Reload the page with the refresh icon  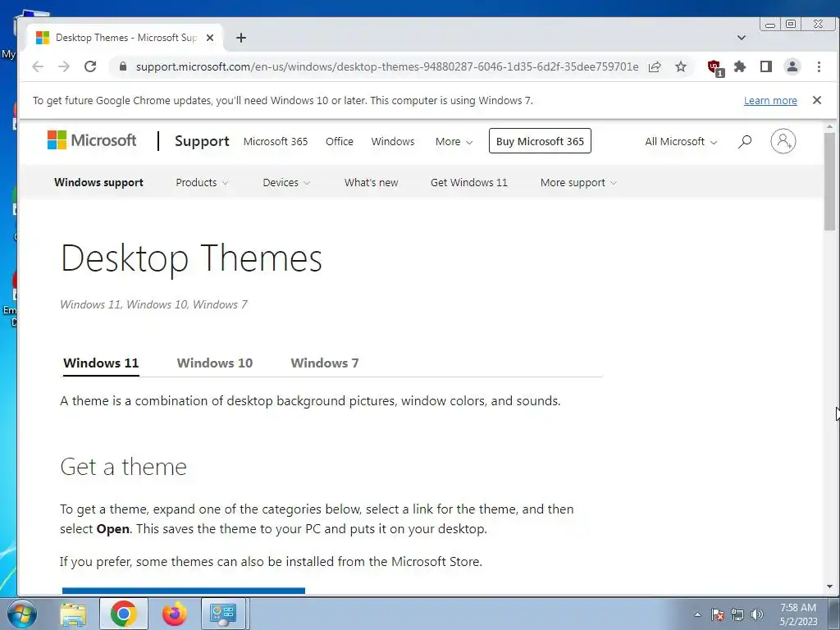tap(90, 66)
